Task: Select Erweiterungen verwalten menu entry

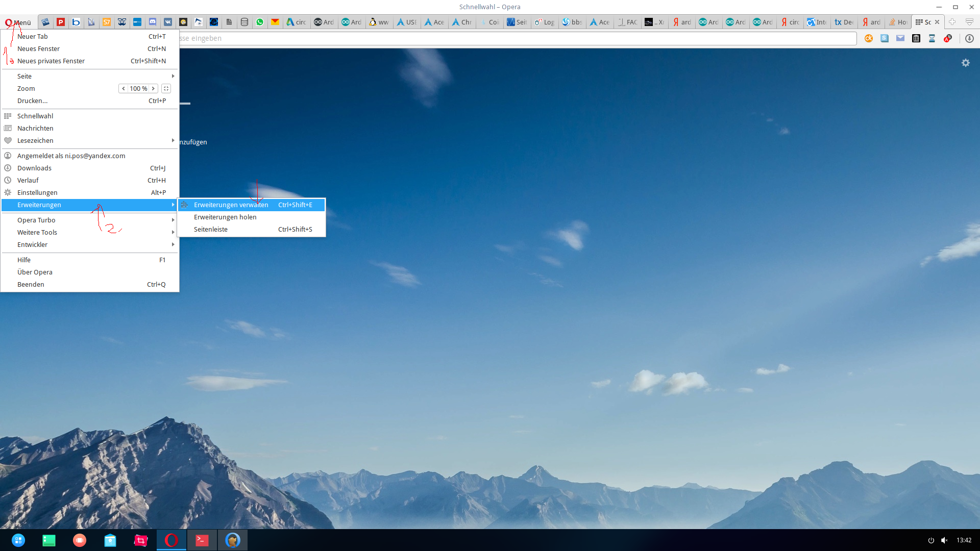Action: [x=231, y=205]
